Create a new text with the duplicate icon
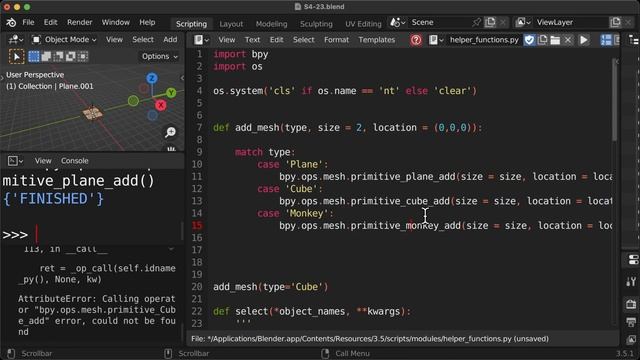Image resolution: width=640 pixels, height=360 pixels. click(542, 40)
